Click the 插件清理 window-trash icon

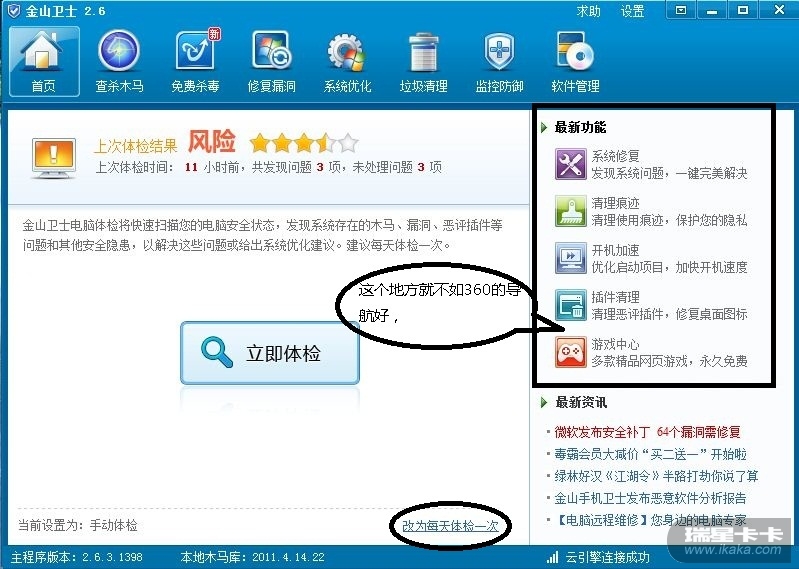[x=571, y=305]
